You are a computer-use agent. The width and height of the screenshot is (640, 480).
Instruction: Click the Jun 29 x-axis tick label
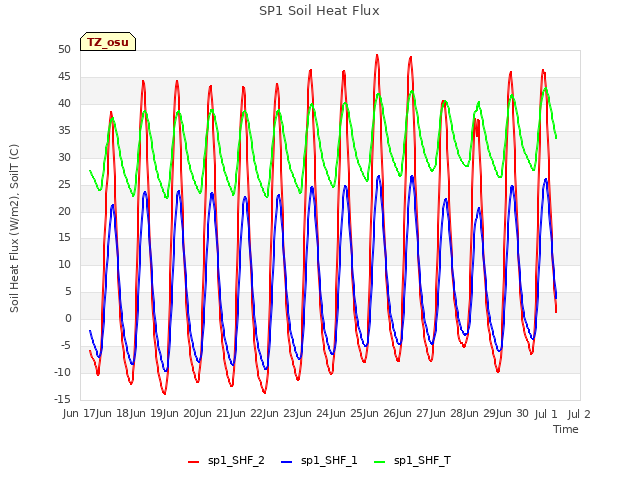coord(481,414)
